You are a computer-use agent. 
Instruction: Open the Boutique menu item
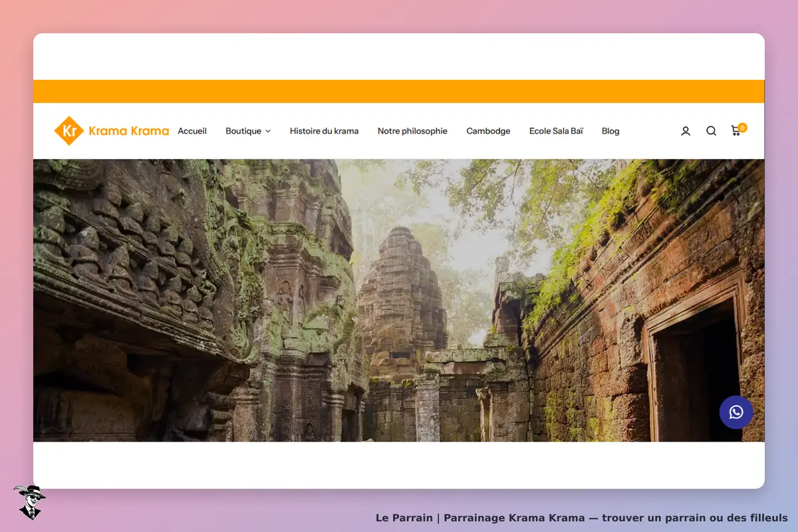point(243,131)
